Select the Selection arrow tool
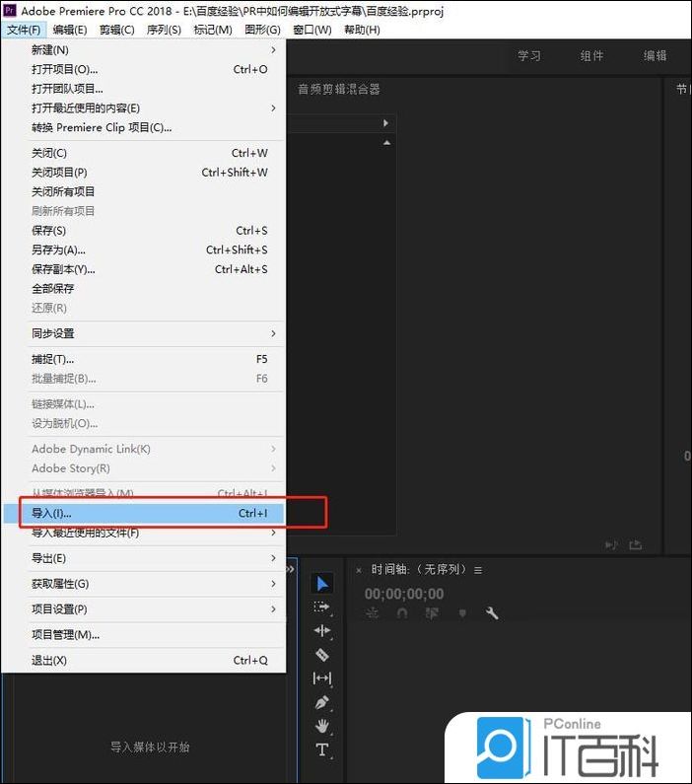The image size is (692, 784). pos(322,584)
